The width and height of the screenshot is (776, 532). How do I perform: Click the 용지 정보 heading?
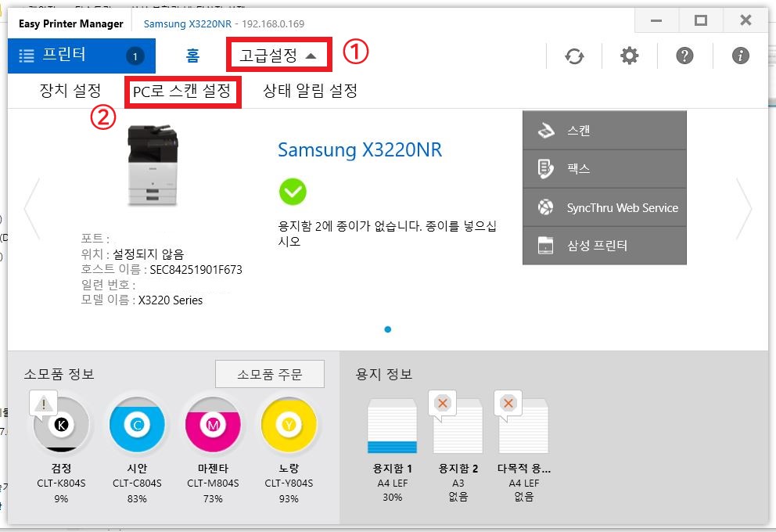(384, 374)
